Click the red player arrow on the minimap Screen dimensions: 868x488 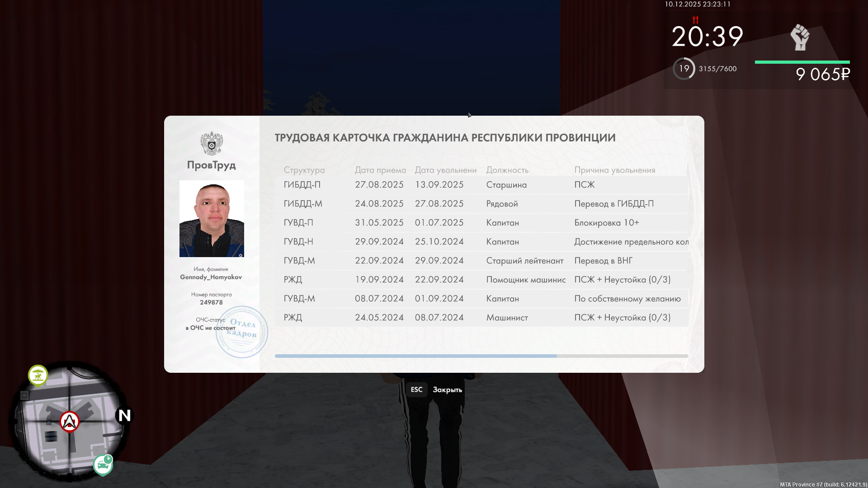pyautogui.click(x=70, y=422)
